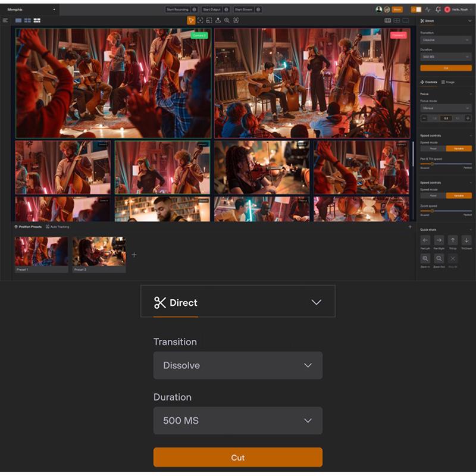Viewport: 476px width, 476px height.
Task: Open settings gear beside Start Output
Action: point(227,10)
